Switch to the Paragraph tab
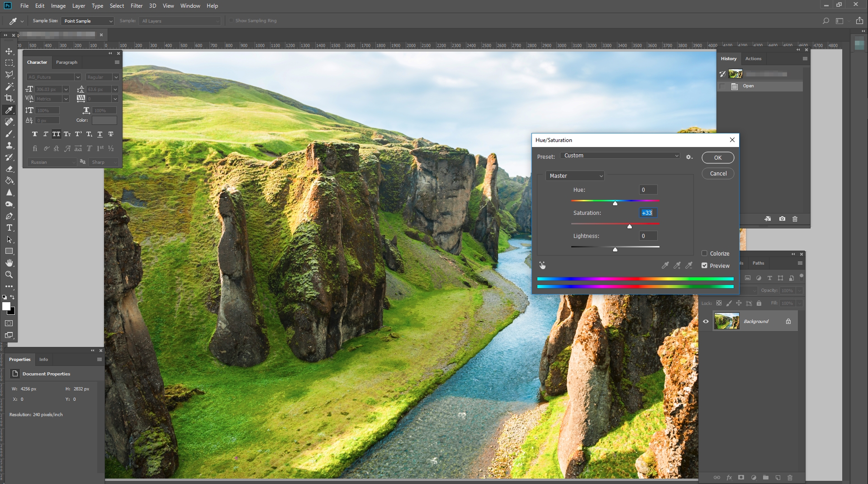 (66, 62)
